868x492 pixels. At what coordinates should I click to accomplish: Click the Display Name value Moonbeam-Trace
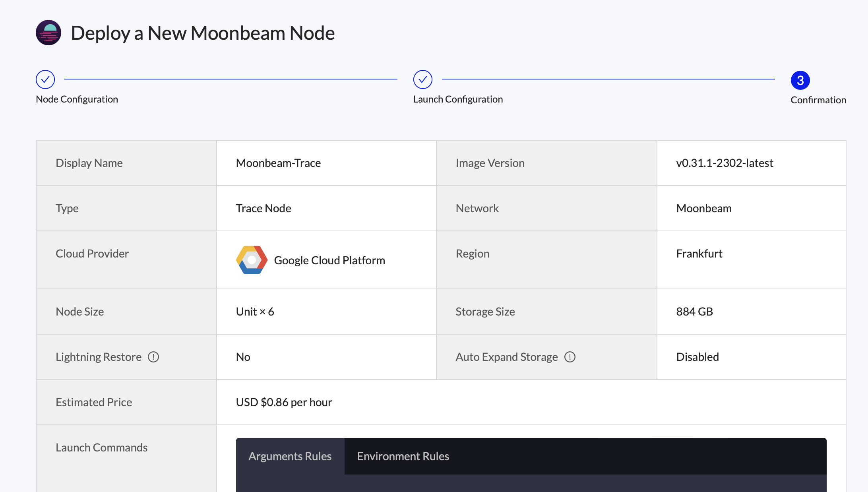[x=278, y=163]
